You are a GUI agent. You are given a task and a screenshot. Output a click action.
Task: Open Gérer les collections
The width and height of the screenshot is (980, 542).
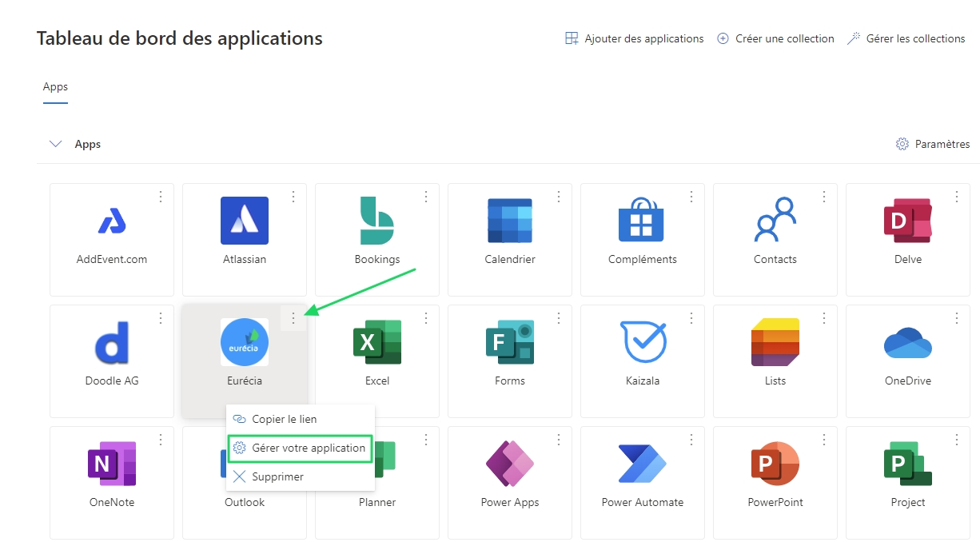pyautogui.click(x=906, y=38)
